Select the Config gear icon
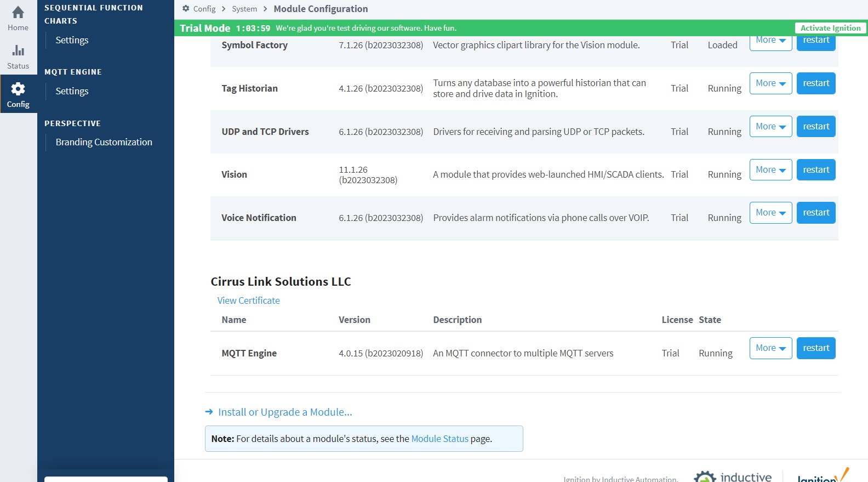This screenshot has height=482, width=868. click(18, 89)
